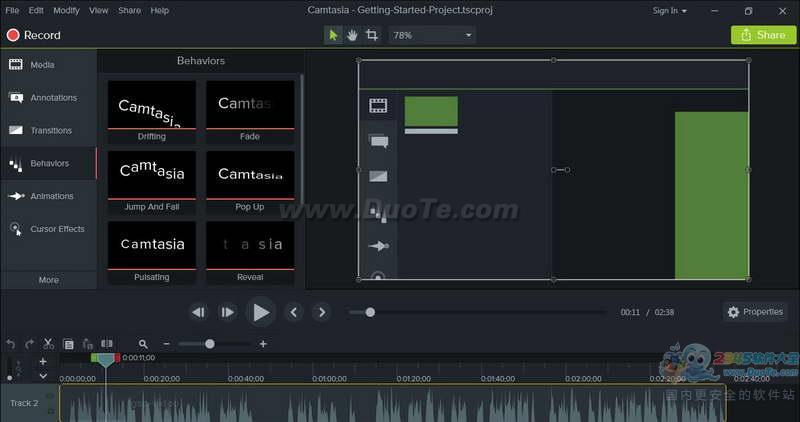Add a new track with plus icon
The width and height of the screenshot is (800, 422).
click(43, 361)
